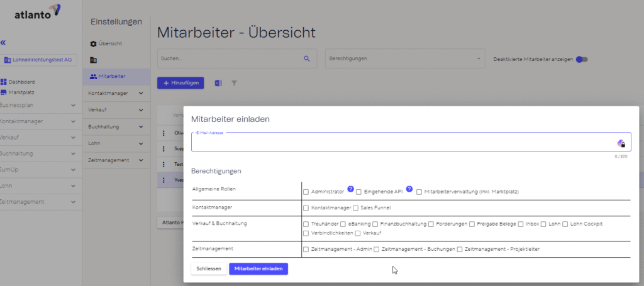
Task: Click the magnifier icon in search field
Action: (x=307, y=58)
